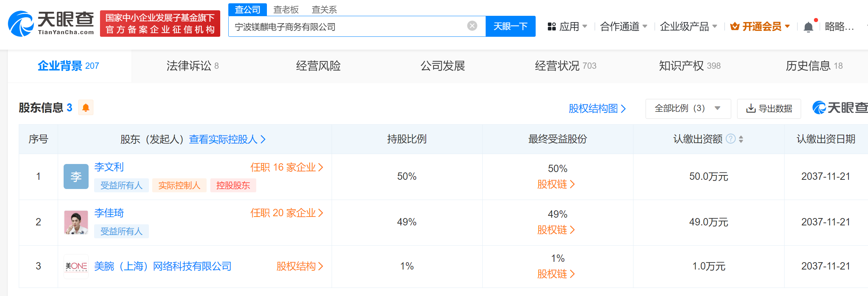Open 查看实际控股人 link

click(227, 139)
